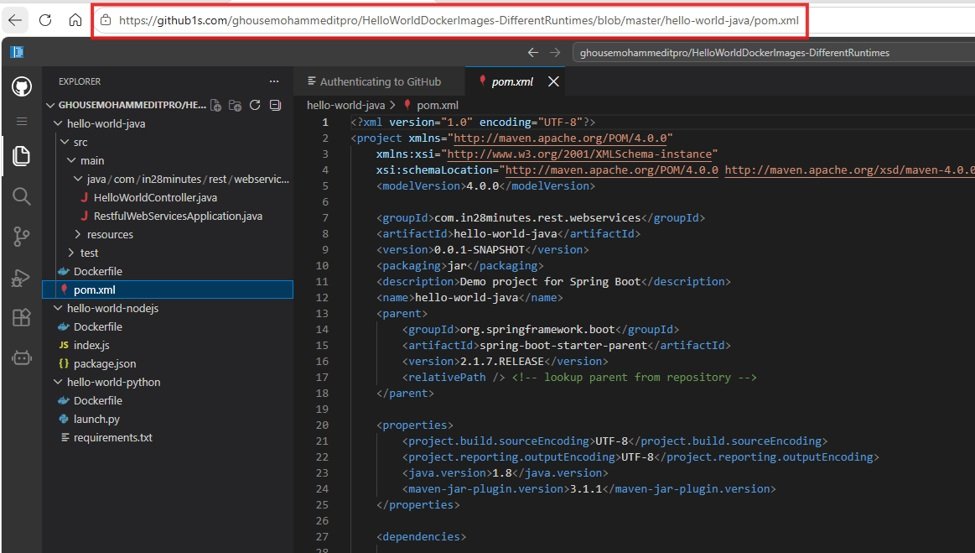Image resolution: width=975 pixels, height=553 pixels.
Task: Collapse all folders in explorer
Action: coord(275,105)
